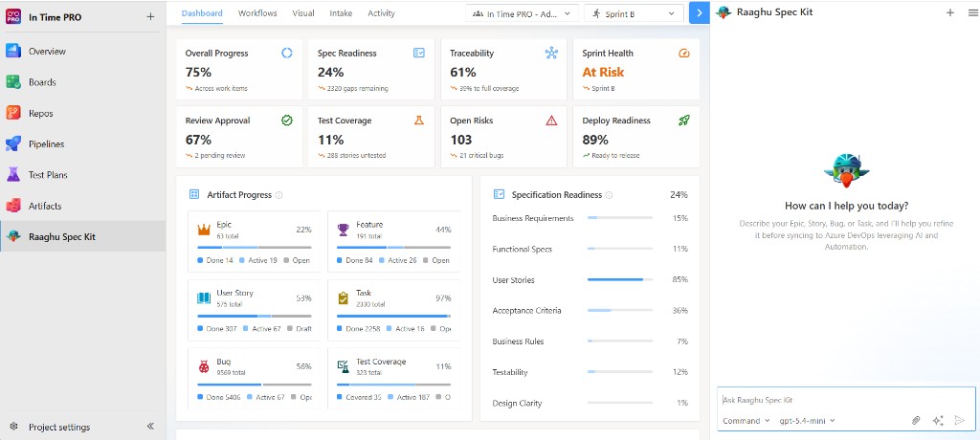Click the Overall Progress circle icon
Image resolution: width=980 pixels, height=440 pixels.
[x=287, y=54]
